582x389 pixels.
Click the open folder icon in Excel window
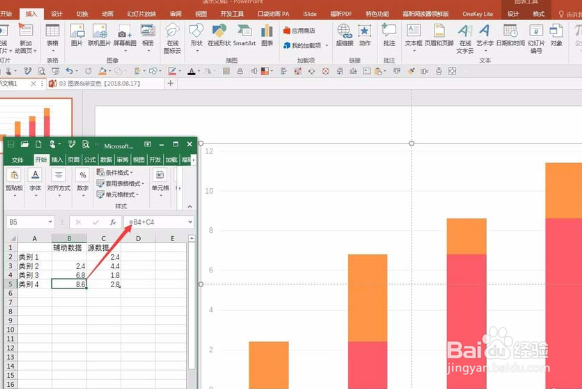24,144
